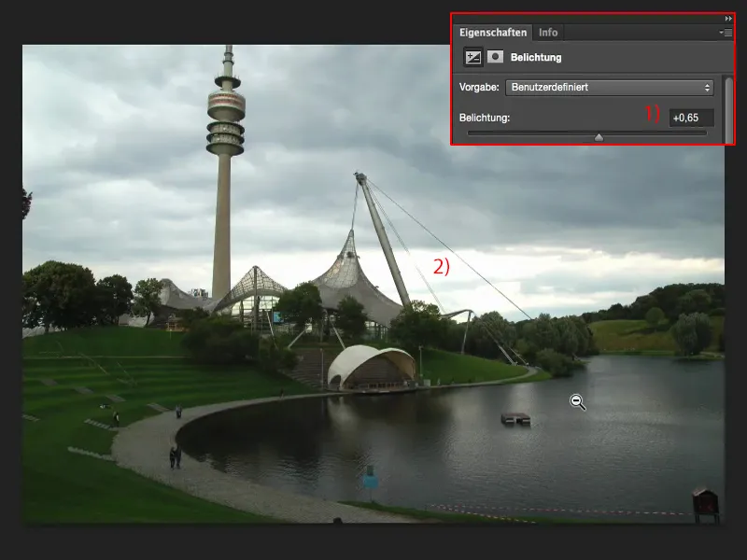This screenshot has height=560, width=747.
Task: Click the Vorgabe label
Action: pyautogui.click(x=479, y=87)
